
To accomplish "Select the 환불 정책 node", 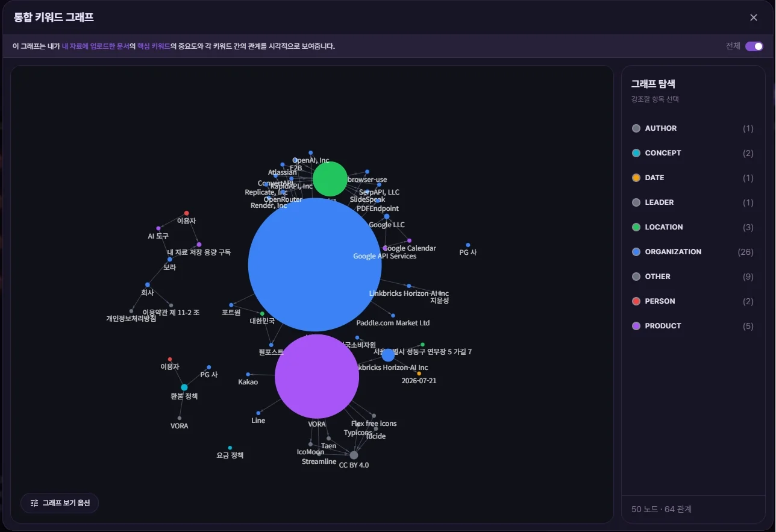I will tap(184, 387).
